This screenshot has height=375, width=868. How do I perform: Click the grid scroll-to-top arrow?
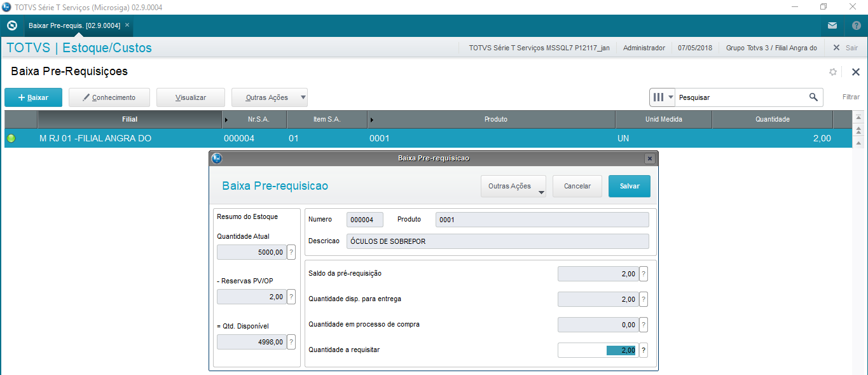(x=858, y=118)
